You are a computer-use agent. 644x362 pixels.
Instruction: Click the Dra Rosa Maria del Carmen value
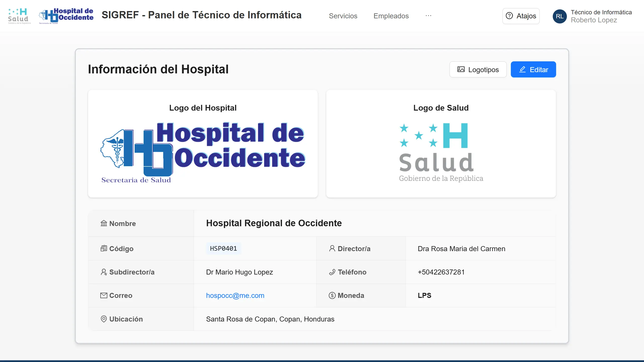(461, 249)
